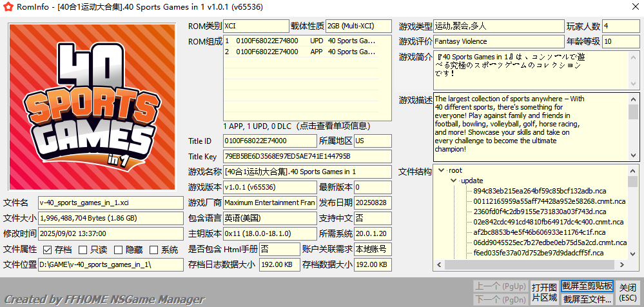
Task: Select ROM row 0100F68022E74000 APP
Action: point(300,52)
